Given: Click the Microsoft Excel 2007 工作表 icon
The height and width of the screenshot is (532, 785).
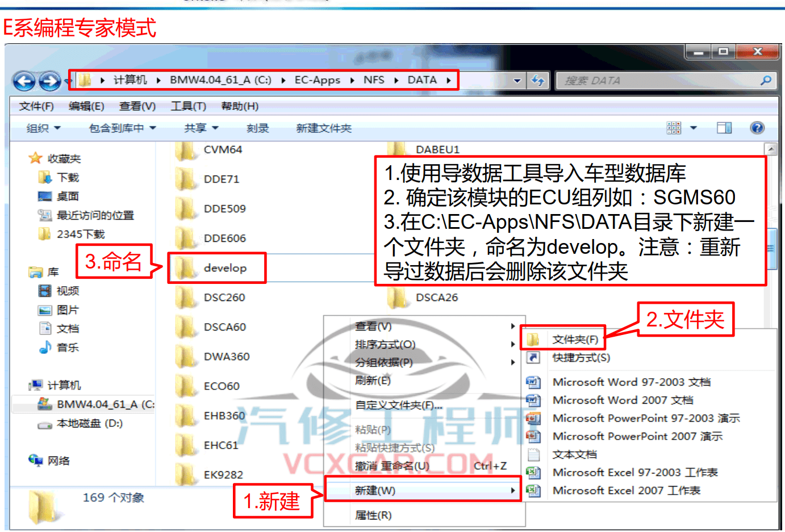Looking at the screenshot, I should tap(534, 491).
